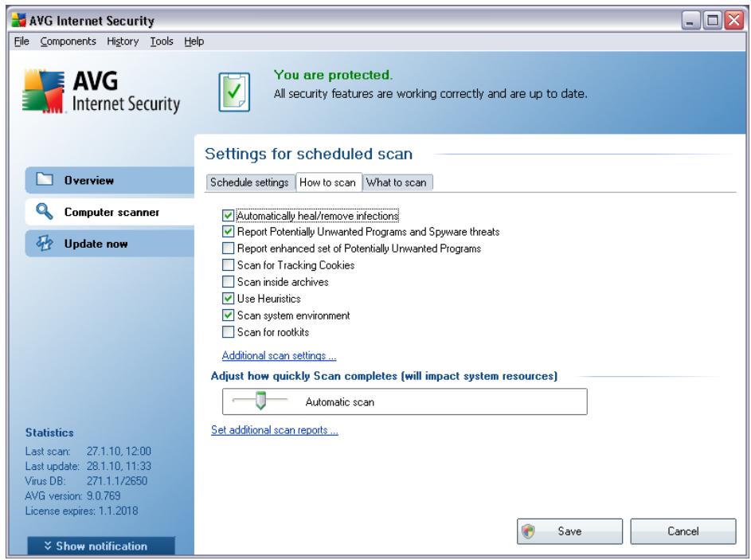Close the AVG Internet Security window

coord(733,20)
